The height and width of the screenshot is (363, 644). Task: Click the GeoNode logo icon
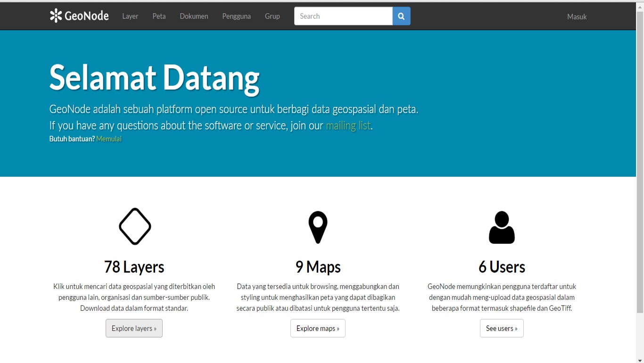(x=56, y=16)
